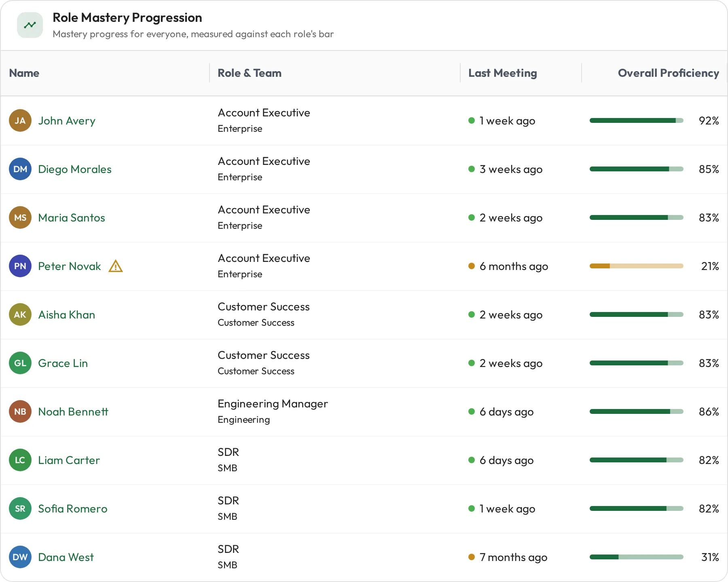This screenshot has width=728, height=582.
Task: Click 'Engineering Manager' role text
Action: pyautogui.click(x=273, y=404)
